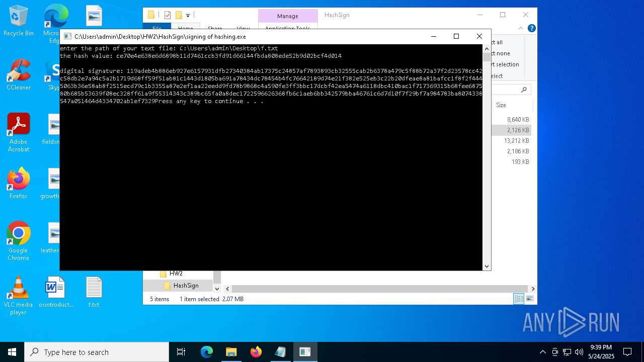The image size is (644, 362).
Task: Click the Explorer horizontal scrollbar right arrow
Action: pyautogui.click(x=533, y=289)
